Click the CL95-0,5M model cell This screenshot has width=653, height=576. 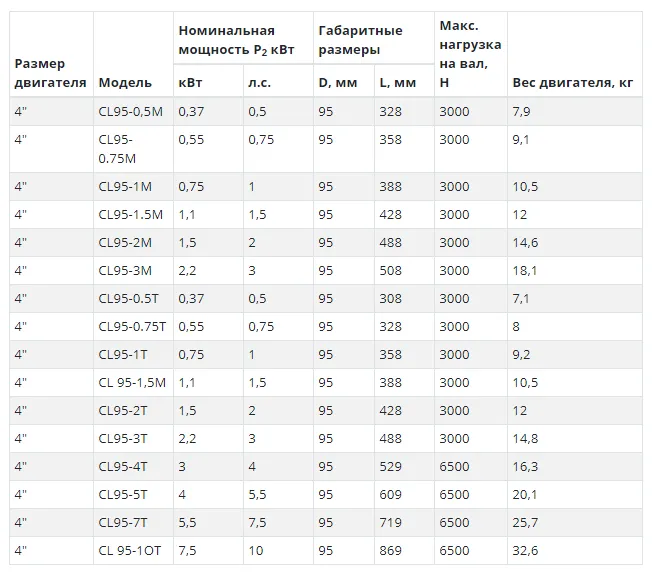[x=133, y=112]
